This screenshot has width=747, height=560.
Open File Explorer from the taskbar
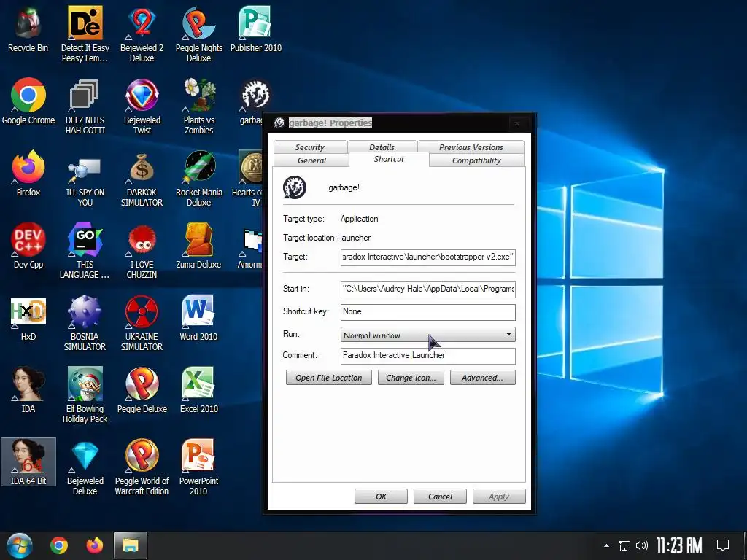(130, 545)
